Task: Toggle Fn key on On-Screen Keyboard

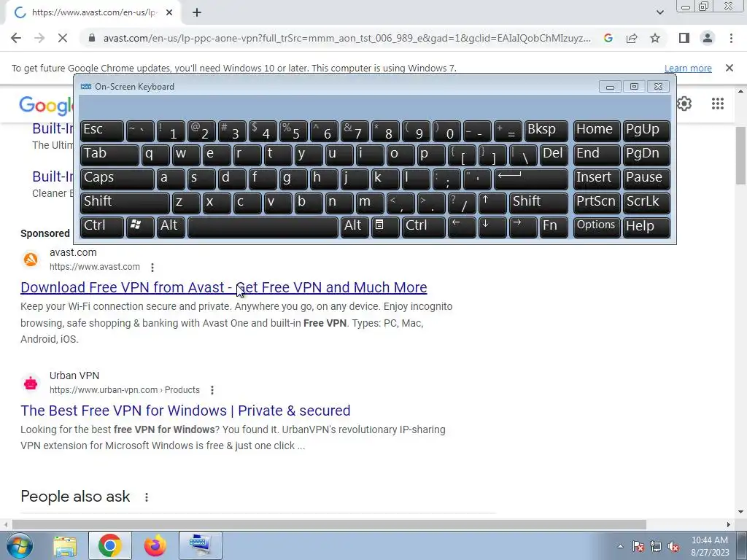Action: pyautogui.click(x=554, y=227)
